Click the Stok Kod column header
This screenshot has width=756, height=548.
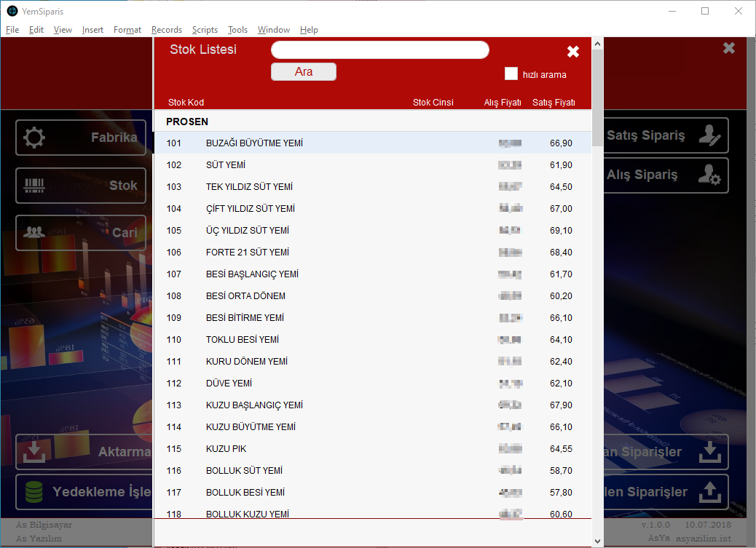[x=186, y=102]
